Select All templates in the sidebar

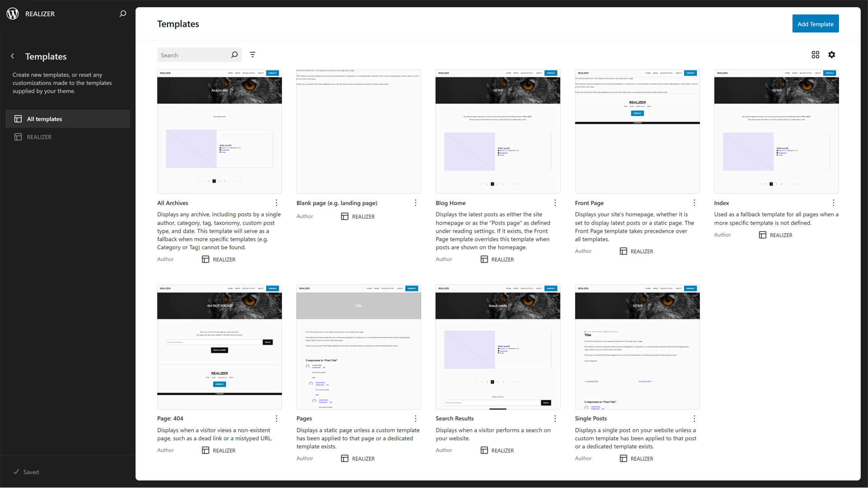(x=68, y=118)
